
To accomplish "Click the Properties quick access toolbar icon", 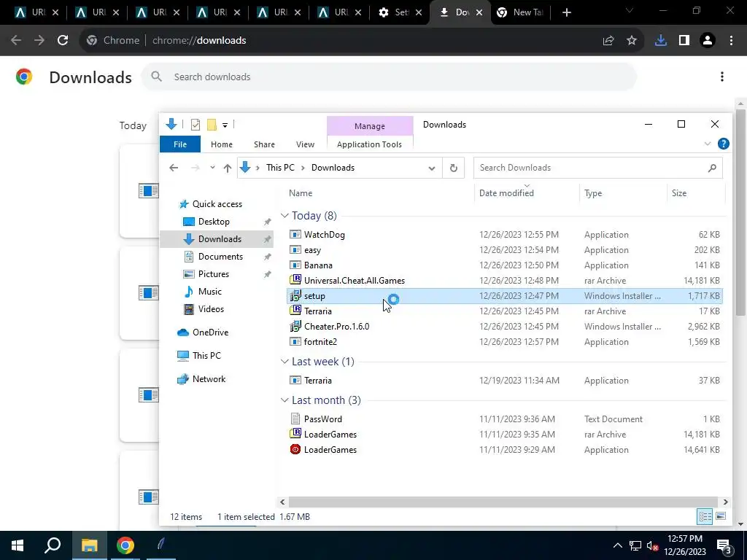I will pyautogui.click(x=196, y=125).
